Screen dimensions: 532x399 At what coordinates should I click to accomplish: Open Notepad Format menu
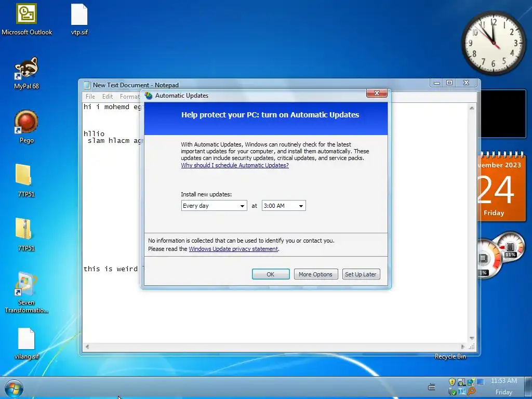[x=130, y=96]
